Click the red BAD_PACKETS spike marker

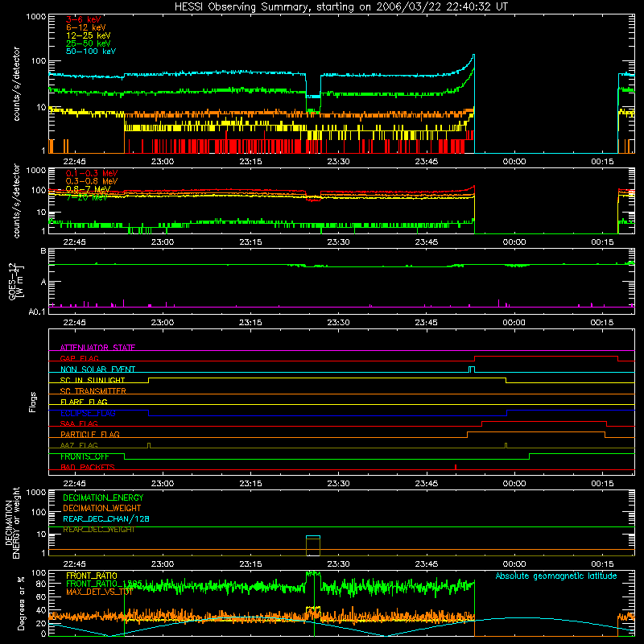[x=456, y=467]
